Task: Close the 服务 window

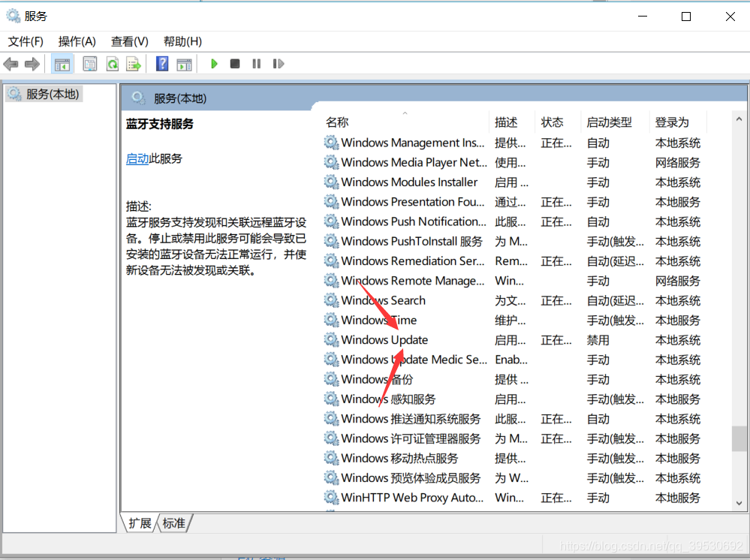Action: click(730, 17)
